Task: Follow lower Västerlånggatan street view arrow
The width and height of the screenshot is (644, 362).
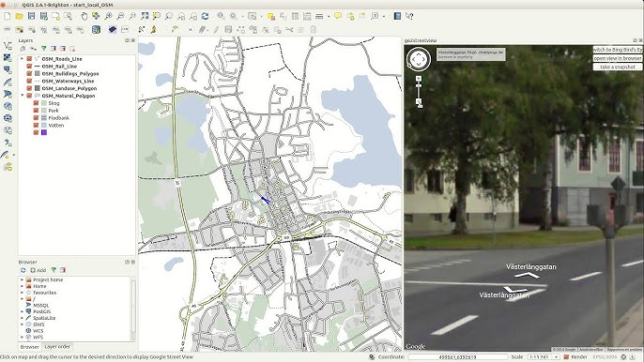Action: pyautogui.click(x=515, y=290)
